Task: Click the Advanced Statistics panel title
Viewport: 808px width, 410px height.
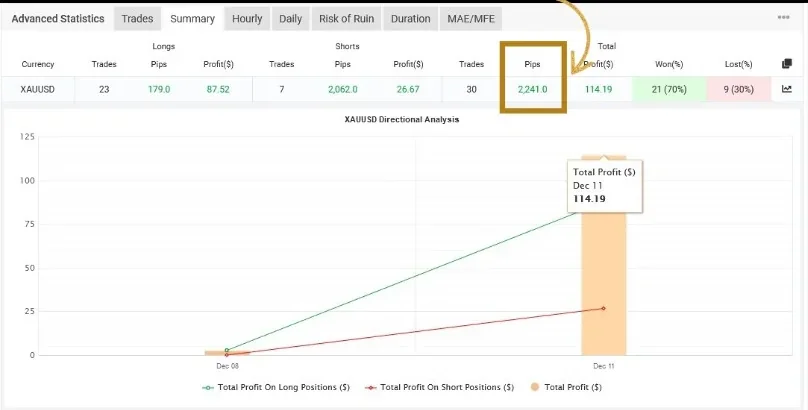Action: click(x=58, y=19)
